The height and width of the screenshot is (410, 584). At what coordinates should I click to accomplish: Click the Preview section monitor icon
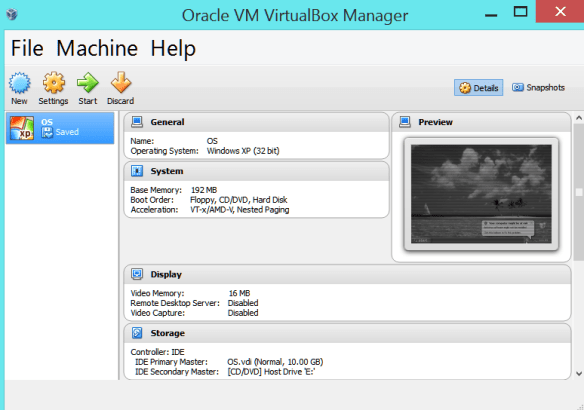(x=405, y=122)
